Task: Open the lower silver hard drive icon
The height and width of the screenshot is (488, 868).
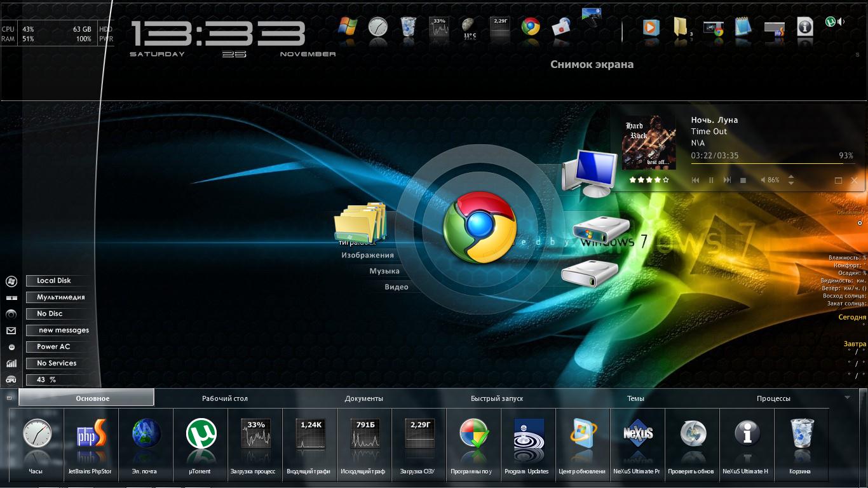Action: [590, 273]
